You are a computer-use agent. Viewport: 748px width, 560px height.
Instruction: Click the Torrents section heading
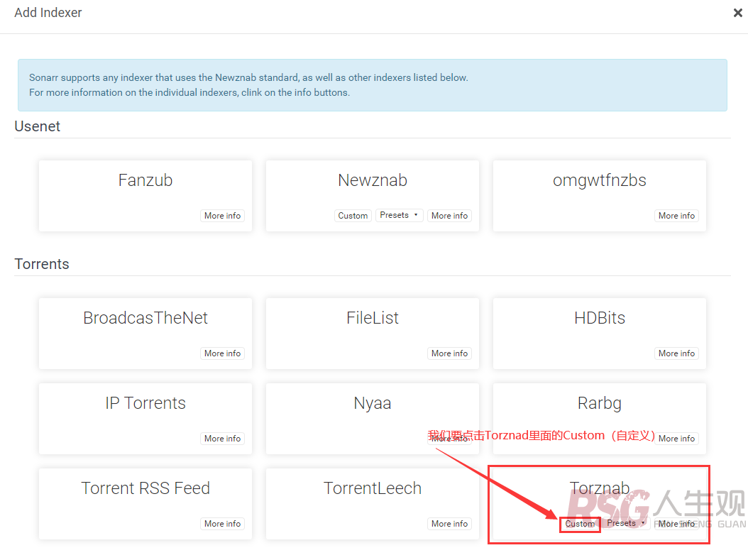[42, 264]
